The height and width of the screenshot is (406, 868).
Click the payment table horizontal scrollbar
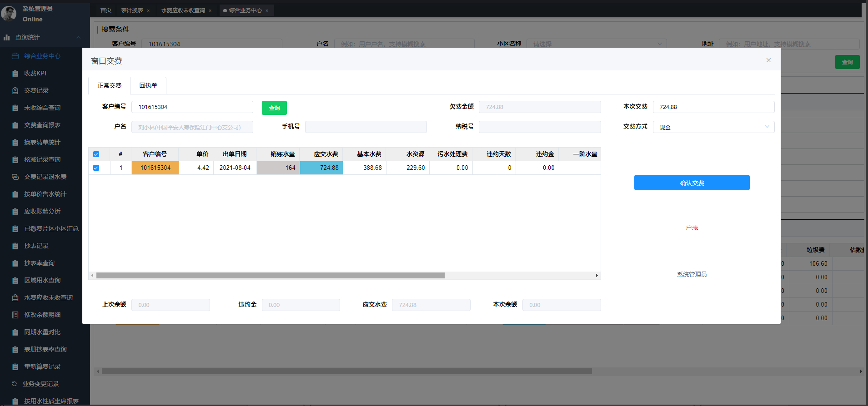(x=270, y=276)
